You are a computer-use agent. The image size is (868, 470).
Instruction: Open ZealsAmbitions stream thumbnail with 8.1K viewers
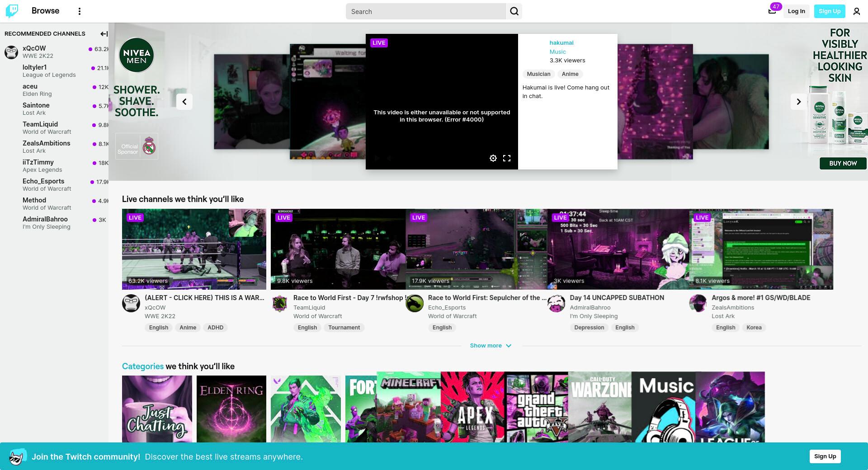(761, 249)
